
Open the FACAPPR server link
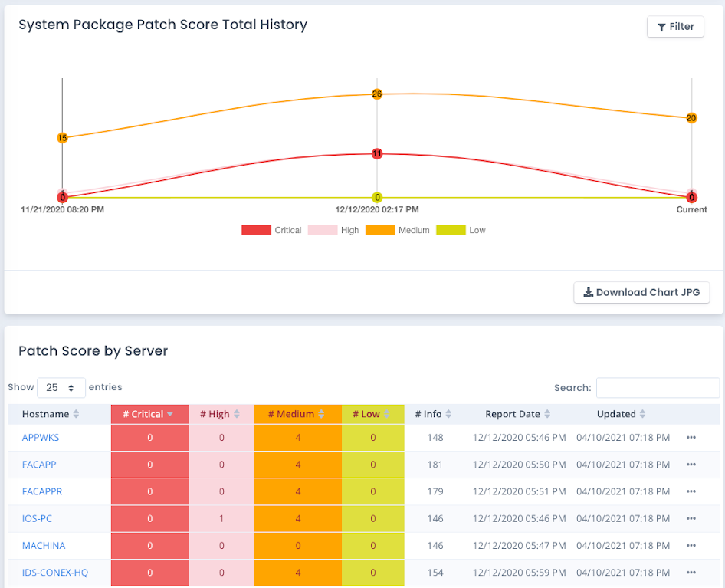pos(41,491)
